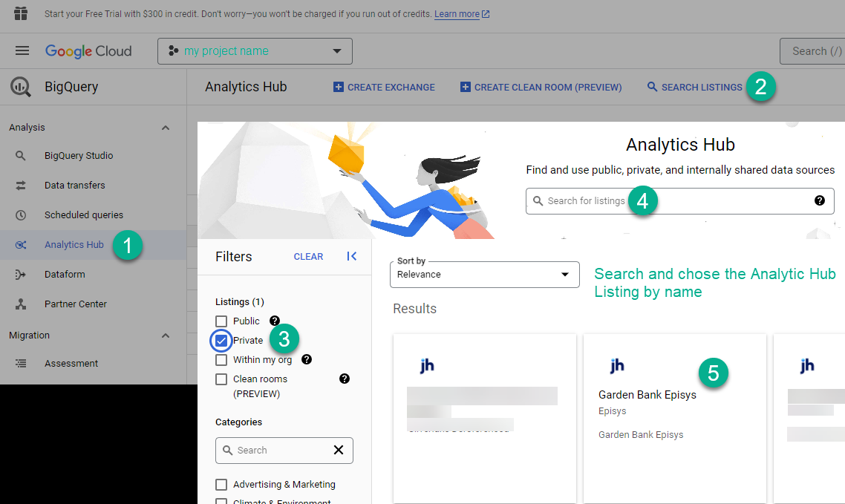845x504 pixels.
Task: Enable the Public listings checkbox
Action: [221, 321]
